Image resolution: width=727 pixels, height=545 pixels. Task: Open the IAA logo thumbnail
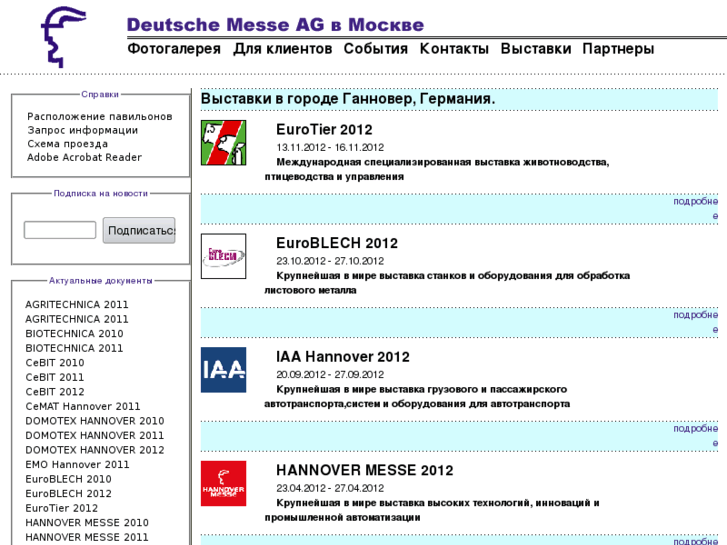[223, 370]
